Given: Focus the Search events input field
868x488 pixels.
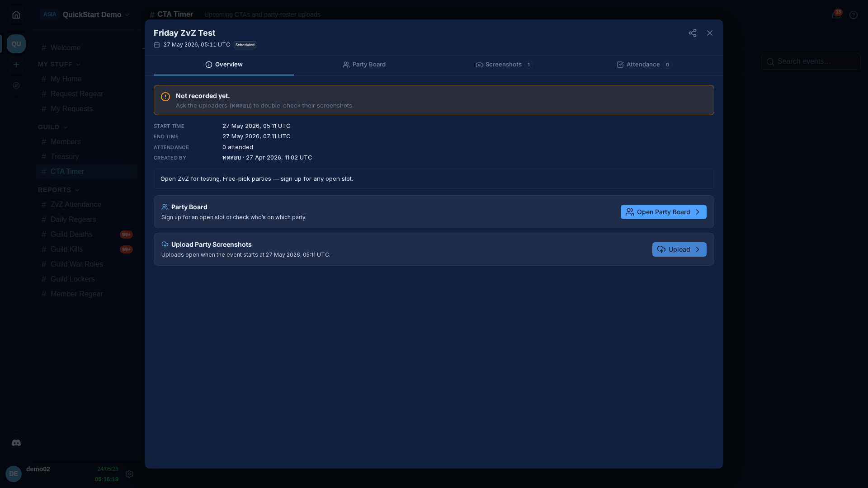Looking at the screenshot, I should (x=811, y=61).
